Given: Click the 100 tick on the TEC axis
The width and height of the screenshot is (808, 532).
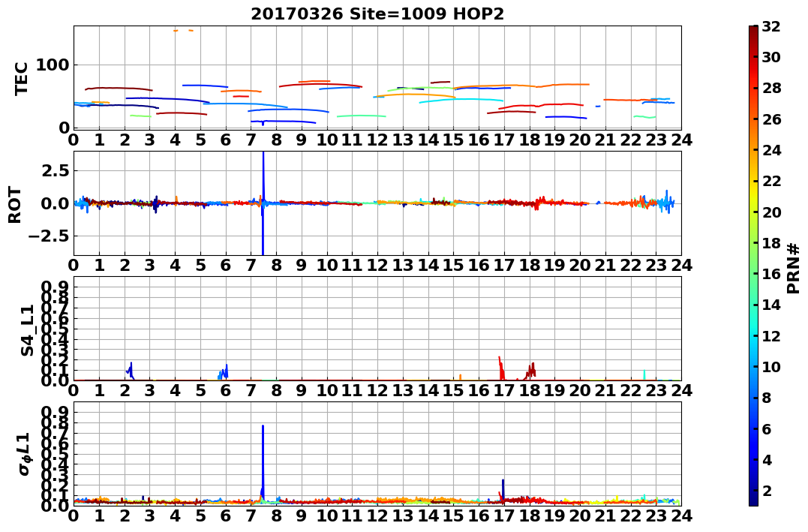Looking at the screenshot, I should click(53, 65).
